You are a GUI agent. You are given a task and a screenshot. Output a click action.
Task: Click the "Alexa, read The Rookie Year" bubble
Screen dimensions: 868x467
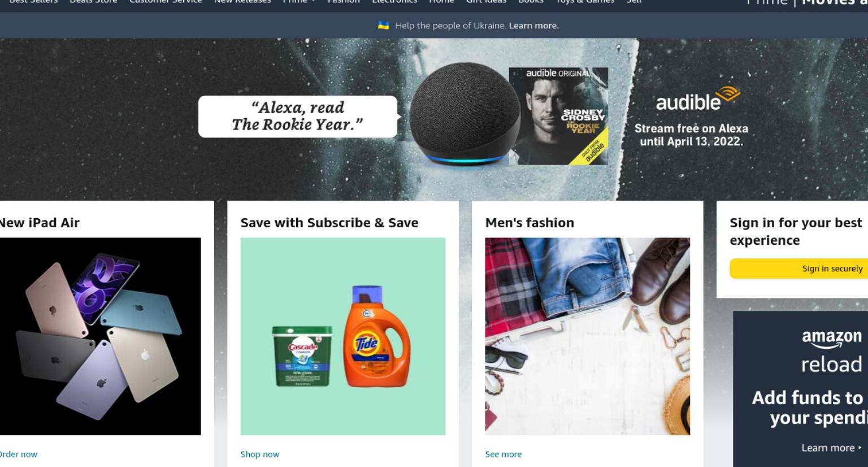coord(298,116)
